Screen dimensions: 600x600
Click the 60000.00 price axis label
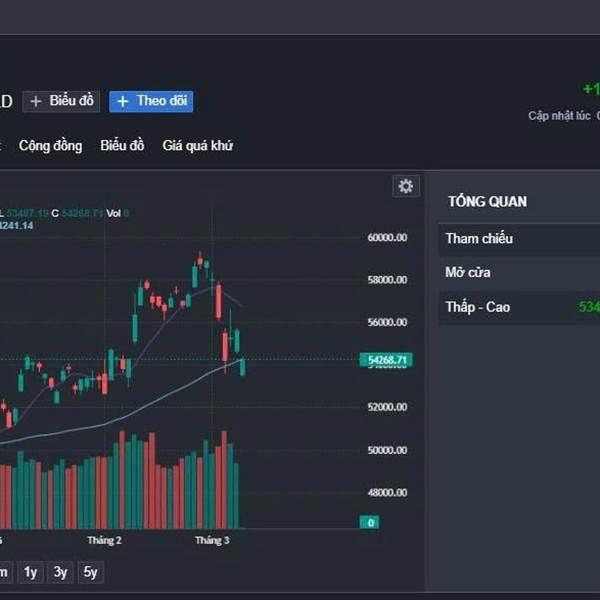[387, 238]
